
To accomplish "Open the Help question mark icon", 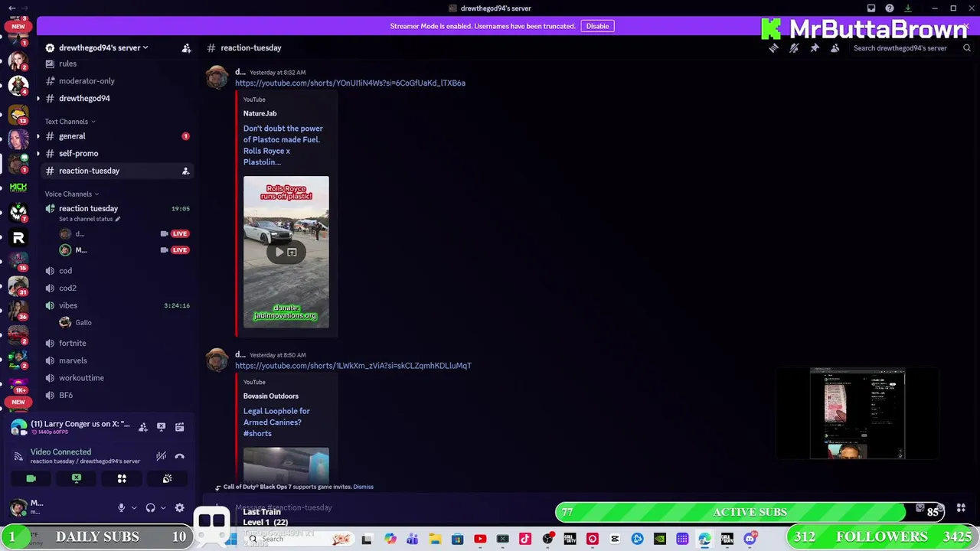I will [890, 8].
